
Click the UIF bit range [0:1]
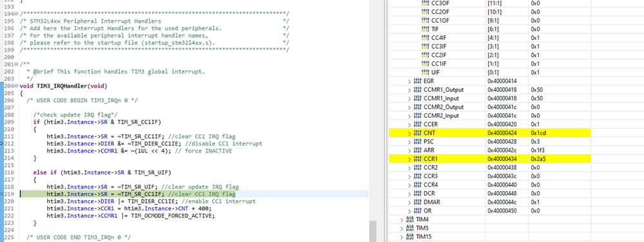click(x=493, y=72)
